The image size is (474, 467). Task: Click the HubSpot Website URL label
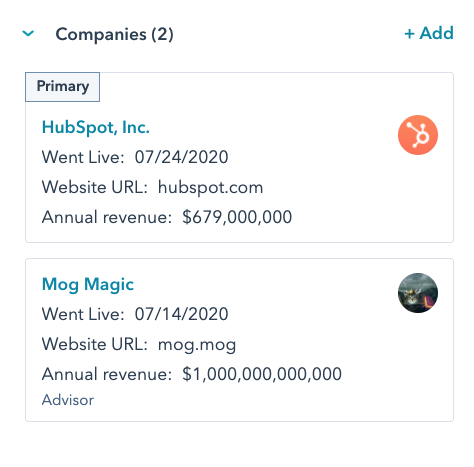pos(95,187)
